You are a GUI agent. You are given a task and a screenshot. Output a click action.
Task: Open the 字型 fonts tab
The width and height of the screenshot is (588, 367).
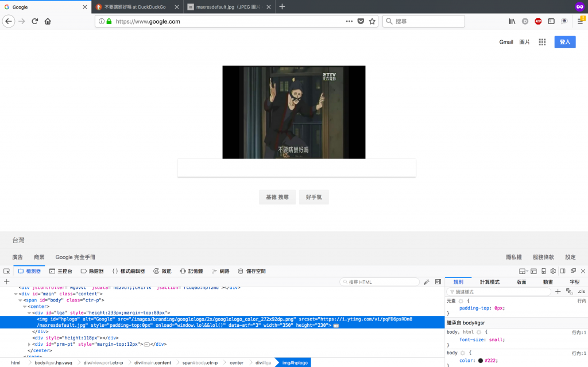point(574,282)
